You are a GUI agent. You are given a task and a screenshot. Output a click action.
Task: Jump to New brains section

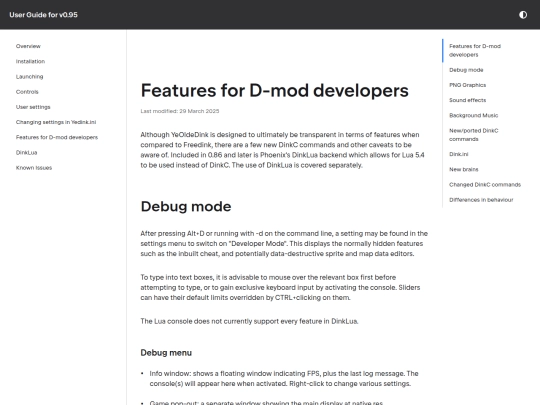click(x=464, y=169)
